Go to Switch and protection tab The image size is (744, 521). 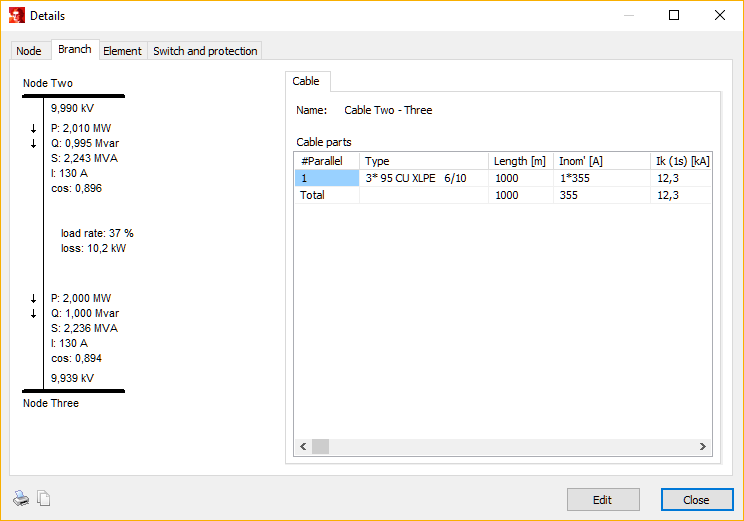click(x=205, y=51)
